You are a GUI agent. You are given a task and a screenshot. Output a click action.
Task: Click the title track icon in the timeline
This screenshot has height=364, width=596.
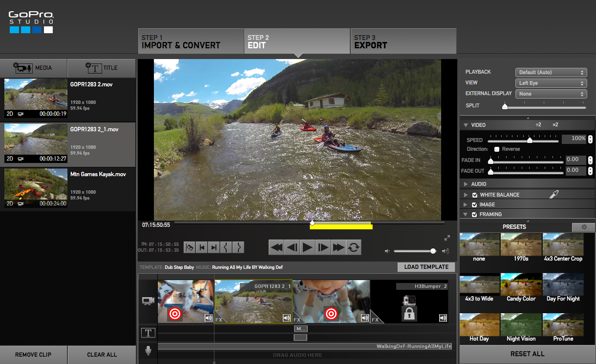148,332
